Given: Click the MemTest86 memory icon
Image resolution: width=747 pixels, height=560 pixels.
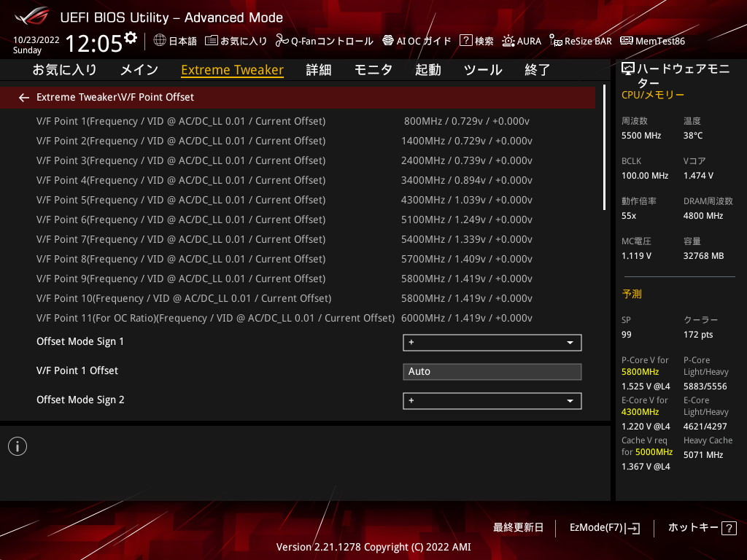Looking at the screenshot, I should pos(627,41).
